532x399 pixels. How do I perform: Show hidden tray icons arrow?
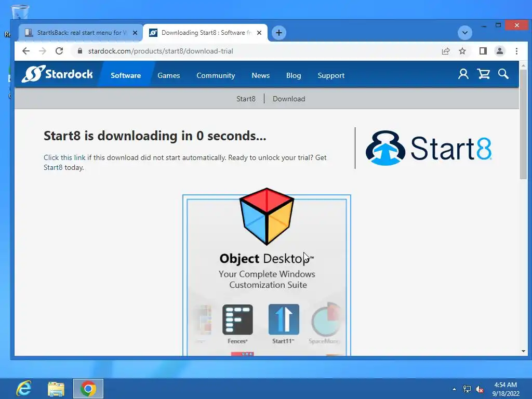pos(454,389)
